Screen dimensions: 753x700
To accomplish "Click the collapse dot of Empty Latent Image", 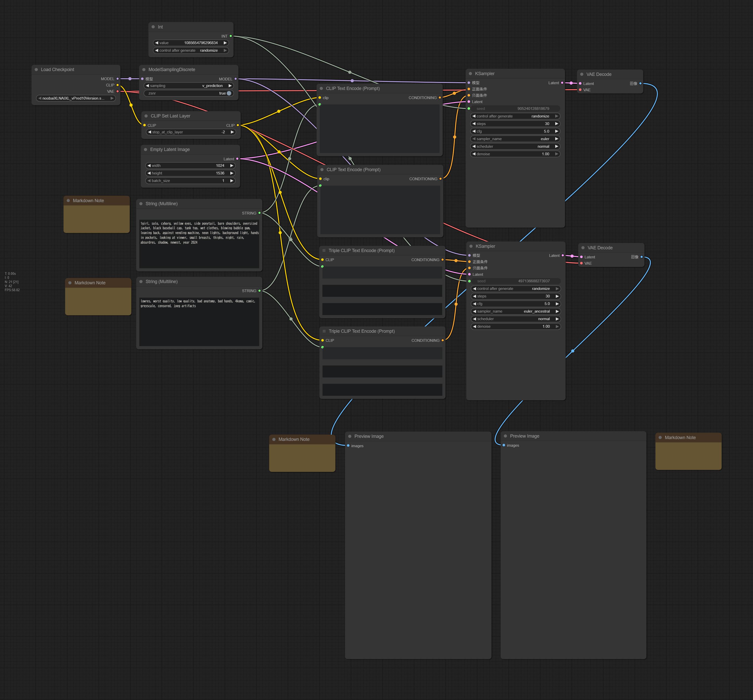I will click(x=146, y=149).
